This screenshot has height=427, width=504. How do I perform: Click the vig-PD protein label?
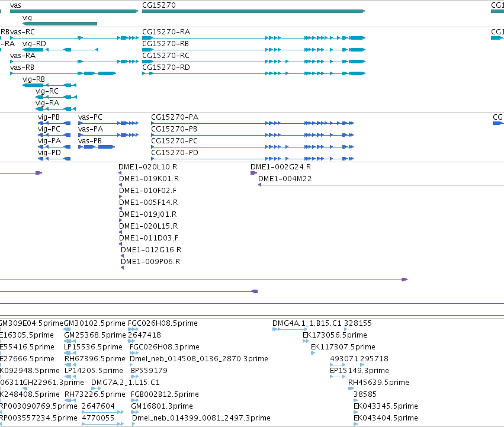tap(50, 153)
